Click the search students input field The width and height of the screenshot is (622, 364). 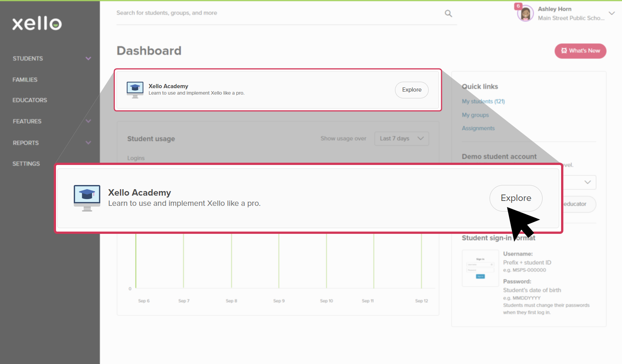click(x=227, y=12)
